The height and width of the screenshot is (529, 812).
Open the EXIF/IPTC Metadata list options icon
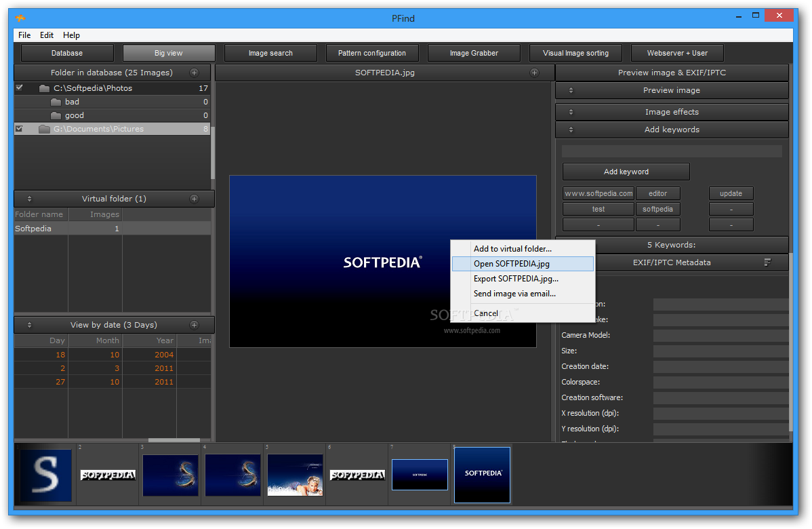(767, 262)
